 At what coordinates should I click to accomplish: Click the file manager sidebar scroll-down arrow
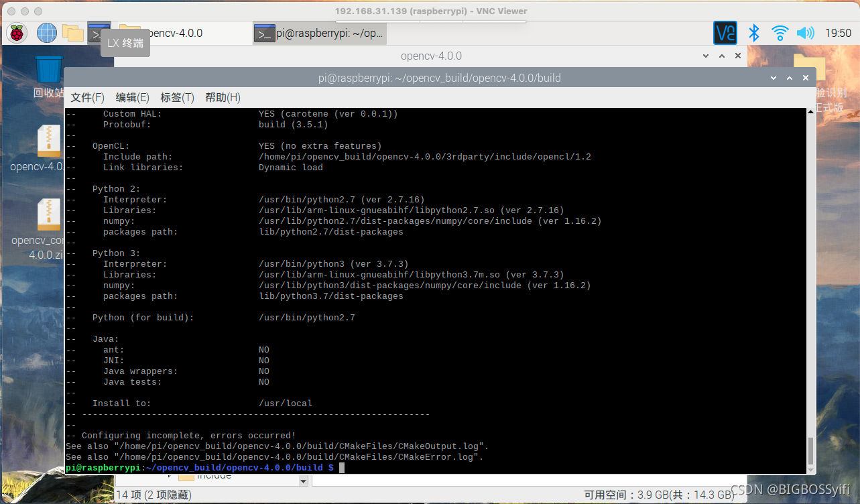pyautogui.click(x=304, y=481)
